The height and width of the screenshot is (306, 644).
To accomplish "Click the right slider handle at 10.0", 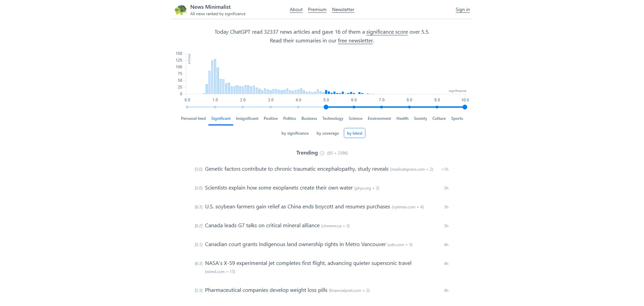I will click(465, 107).
